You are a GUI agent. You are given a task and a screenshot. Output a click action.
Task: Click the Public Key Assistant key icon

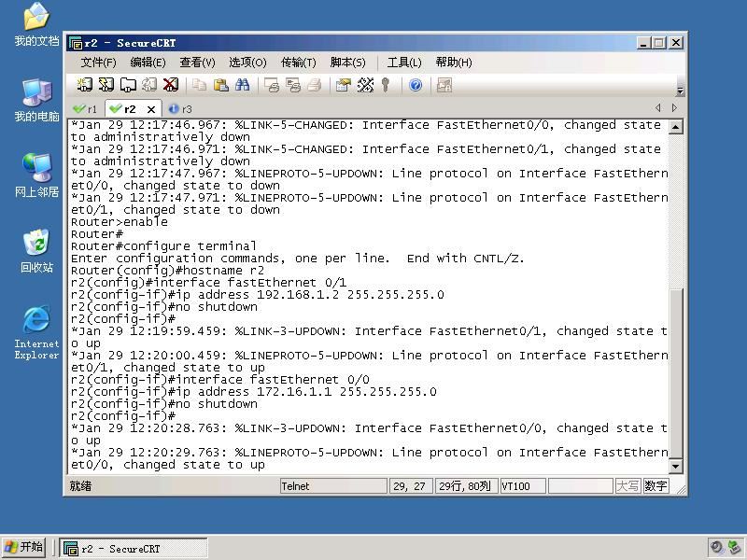(x=386, y=85)
